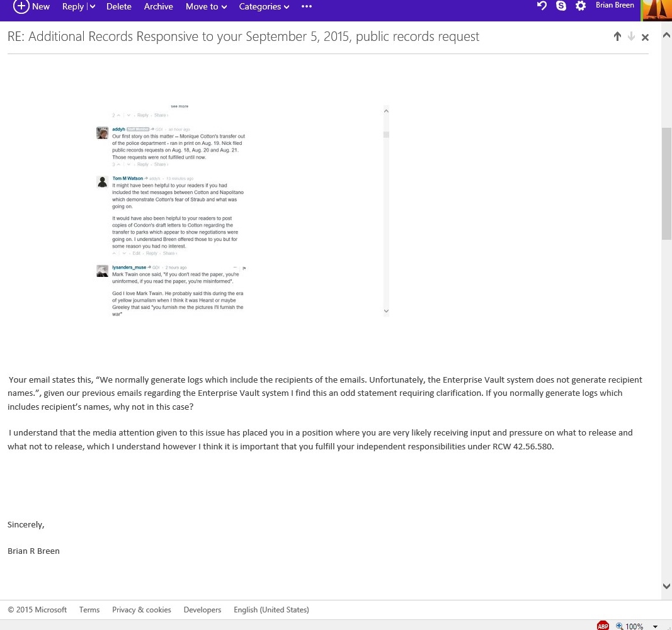Click the undo arrow icon
Screen dimensions: 672x630
[542, 6]
